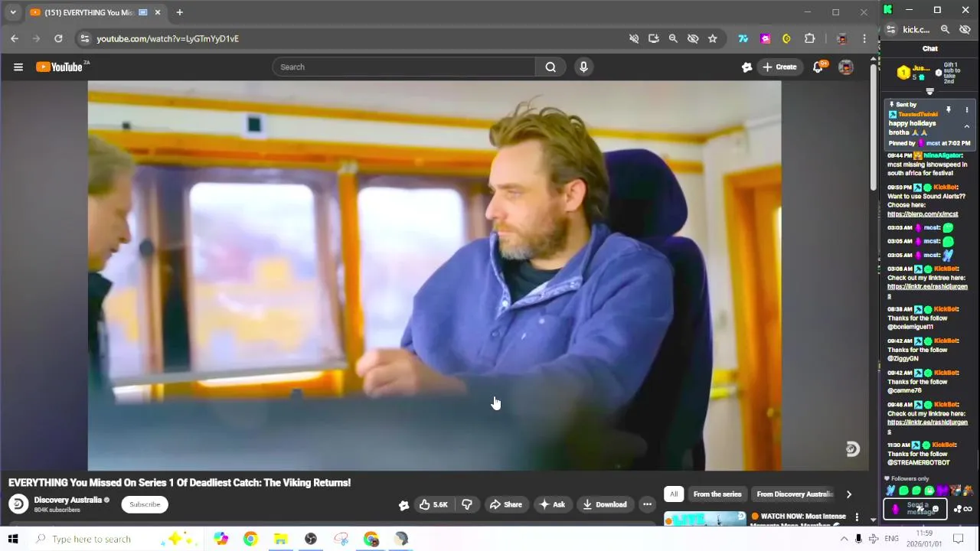Click the video player area

click(434, 275)
